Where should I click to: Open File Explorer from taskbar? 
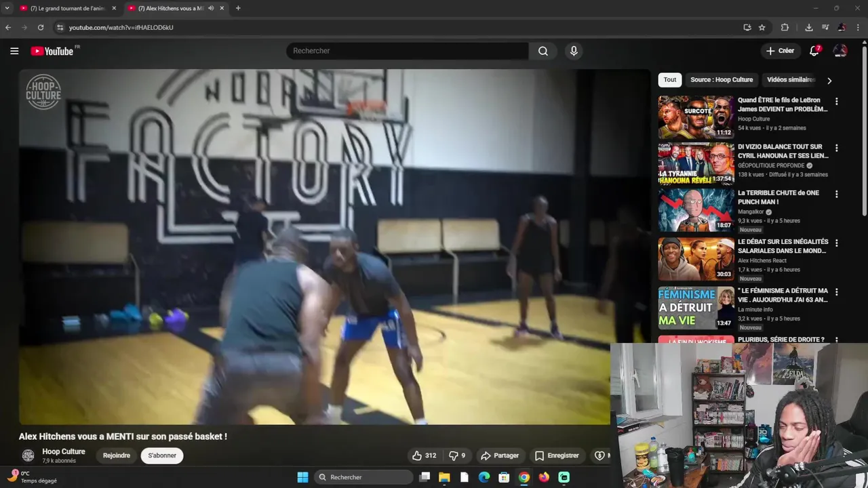tap(444, 477)
